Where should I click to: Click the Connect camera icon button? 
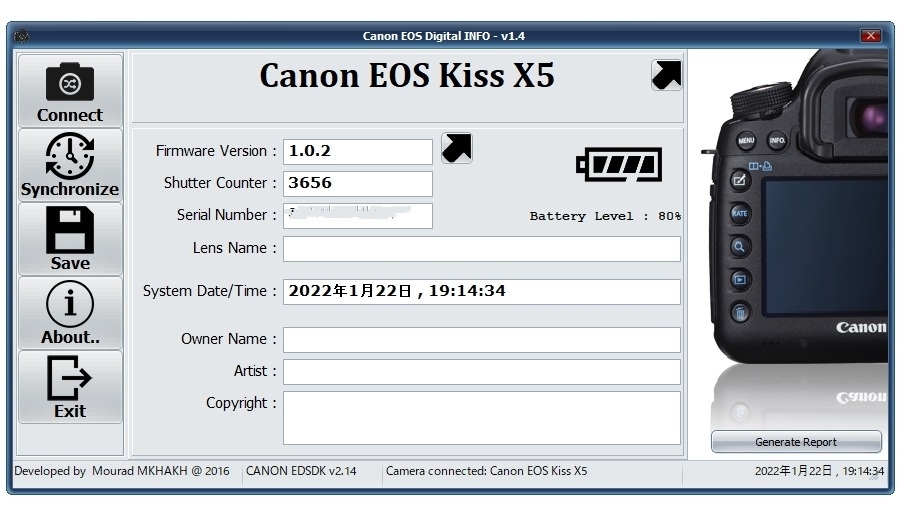tap(70, 91)
